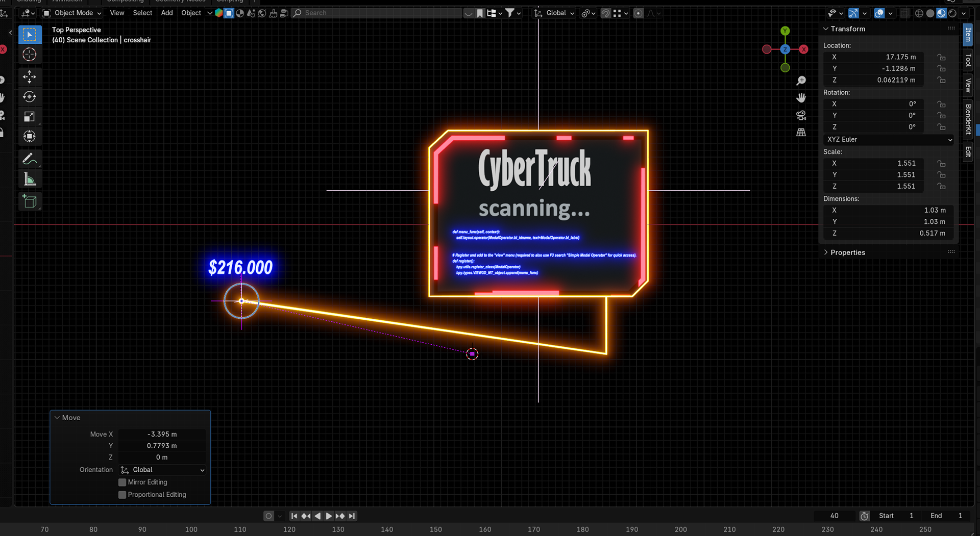This screenshot has height=536, width=980.
Task: Jump to the timeline start frame
Action: pos(295,516)
